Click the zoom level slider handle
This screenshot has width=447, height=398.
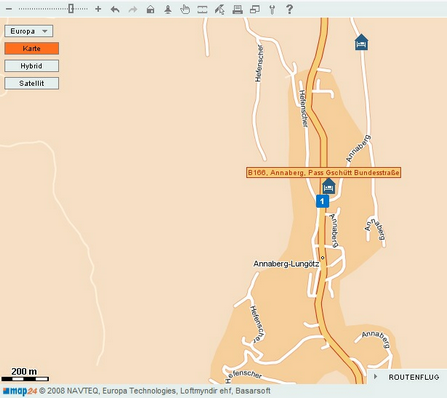point(71,9)
